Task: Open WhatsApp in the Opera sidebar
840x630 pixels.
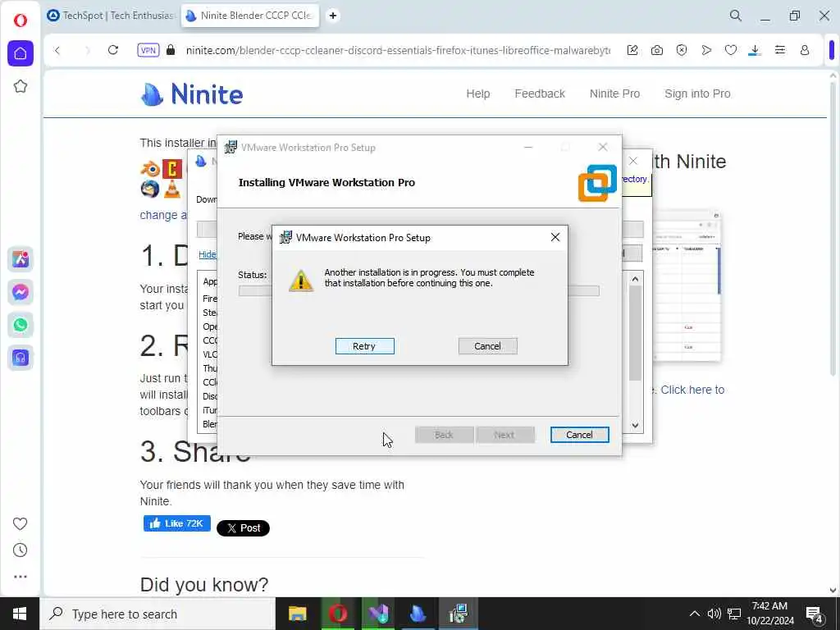Action: pyautogui.click(x=21, y=325)
